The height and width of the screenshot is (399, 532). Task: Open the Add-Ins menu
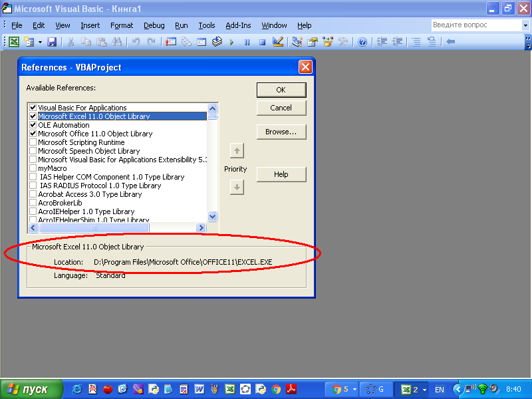[x=238, y=25]
